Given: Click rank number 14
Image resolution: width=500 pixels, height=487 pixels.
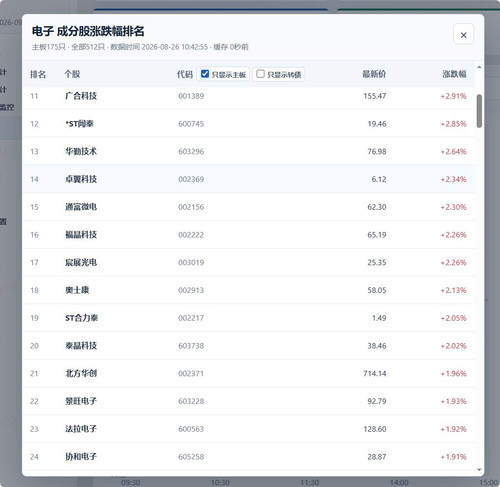Looking at the screenshot, I should [34, 179].
